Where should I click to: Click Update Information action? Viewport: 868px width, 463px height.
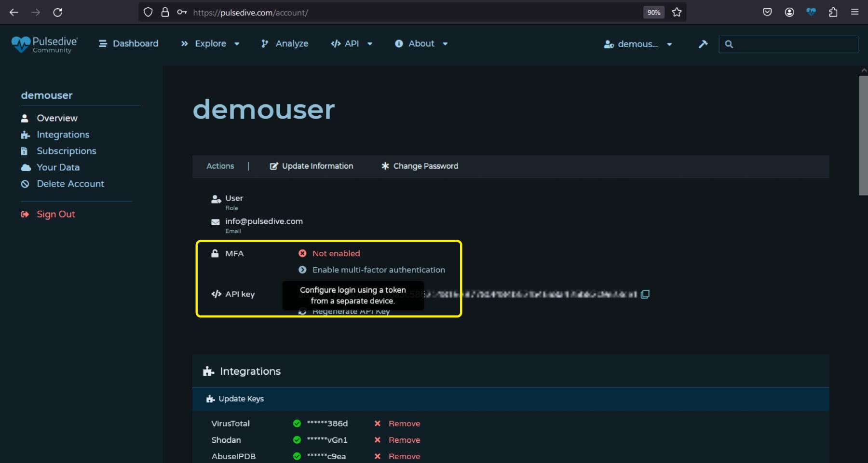point(312,166)
